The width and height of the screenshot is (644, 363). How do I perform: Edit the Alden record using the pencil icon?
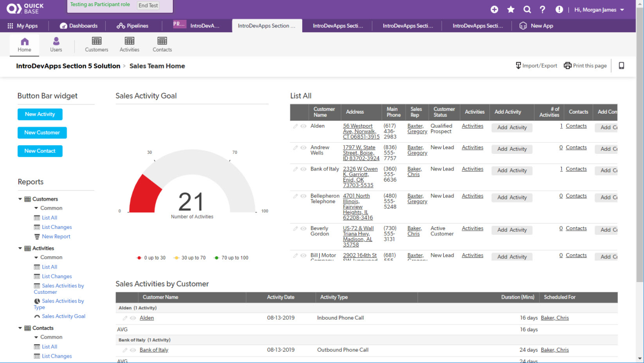[295, 126]
